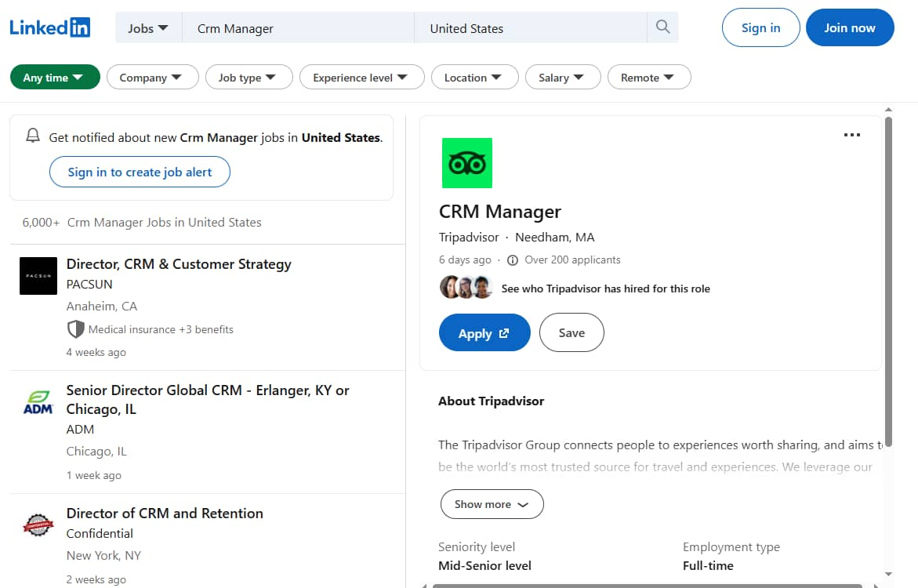Open the Job type filter

point(249,78)
